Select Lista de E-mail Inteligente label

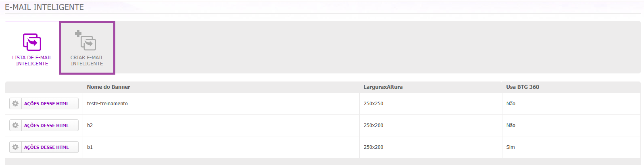pos(32,61)
